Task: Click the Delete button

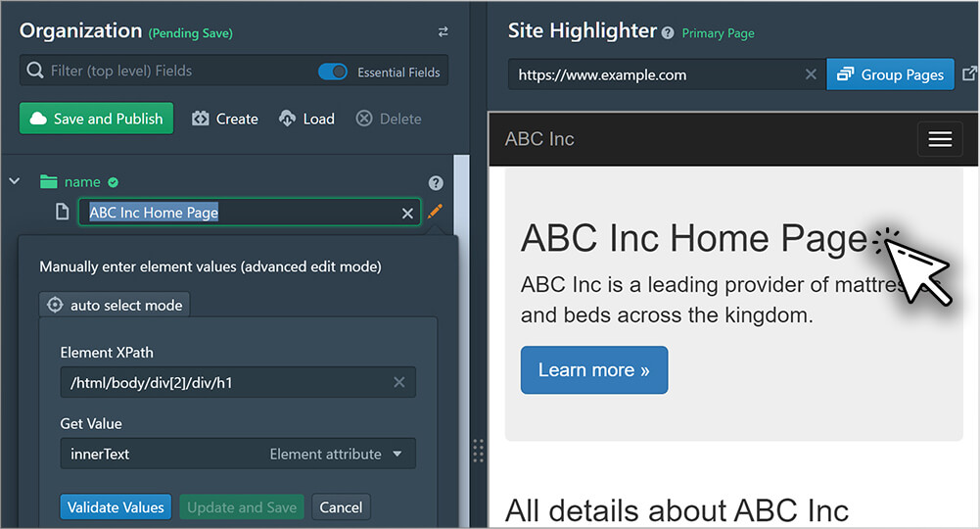Action: [389, 119]
